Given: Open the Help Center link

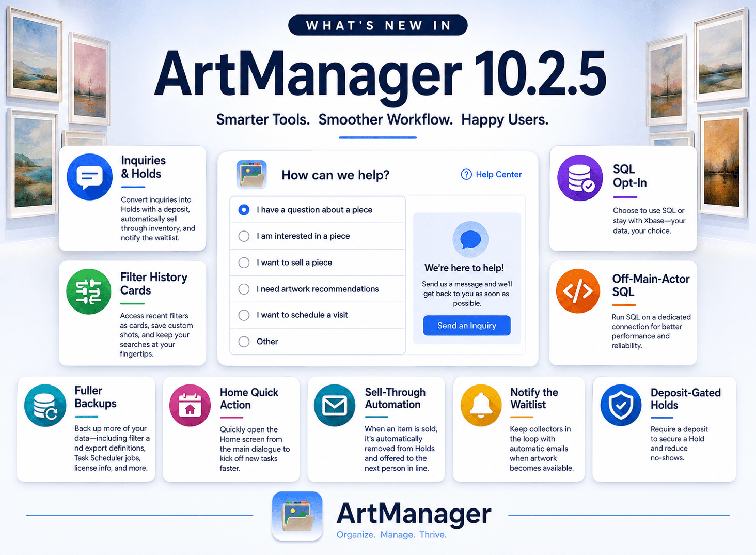Looking at the screenshot, I should [491, 174].
